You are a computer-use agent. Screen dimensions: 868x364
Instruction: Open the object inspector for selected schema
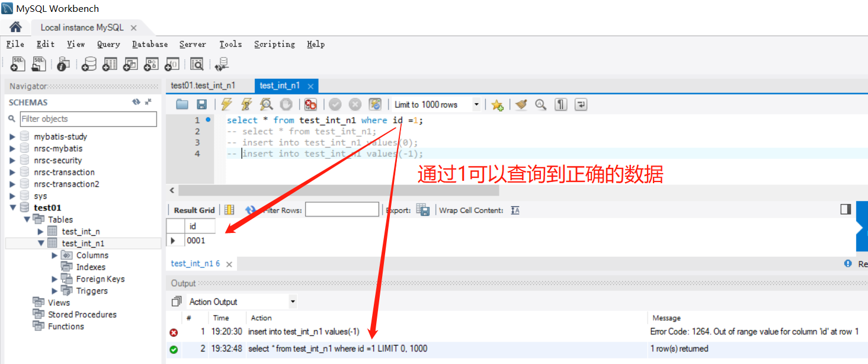(x=63, y=64)
